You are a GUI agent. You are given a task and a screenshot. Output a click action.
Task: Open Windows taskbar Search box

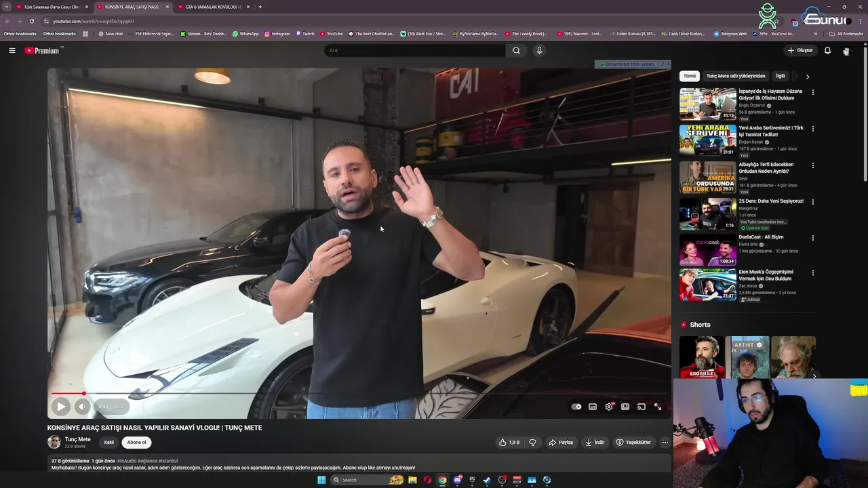(368, 480)
